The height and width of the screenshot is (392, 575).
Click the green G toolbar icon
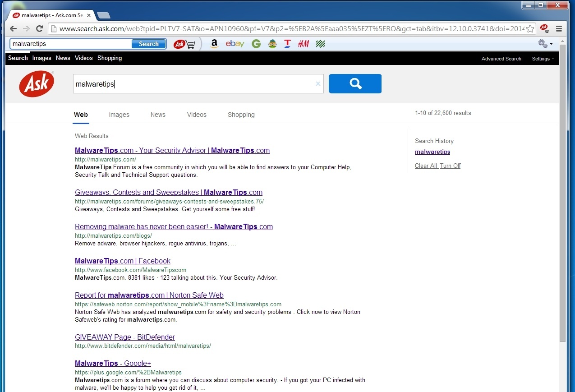[x=256, y=44]
